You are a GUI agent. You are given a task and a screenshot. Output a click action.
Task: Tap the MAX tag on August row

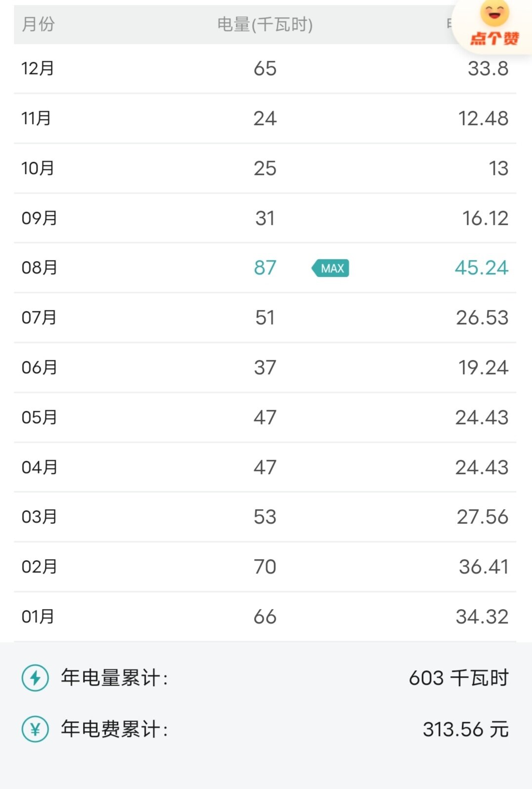tap(330, 268)
